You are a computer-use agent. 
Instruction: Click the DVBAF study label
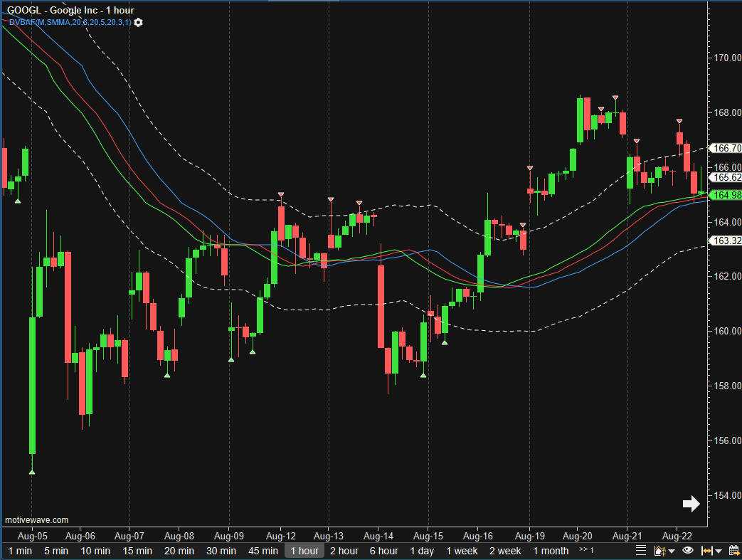click(69, 23)
